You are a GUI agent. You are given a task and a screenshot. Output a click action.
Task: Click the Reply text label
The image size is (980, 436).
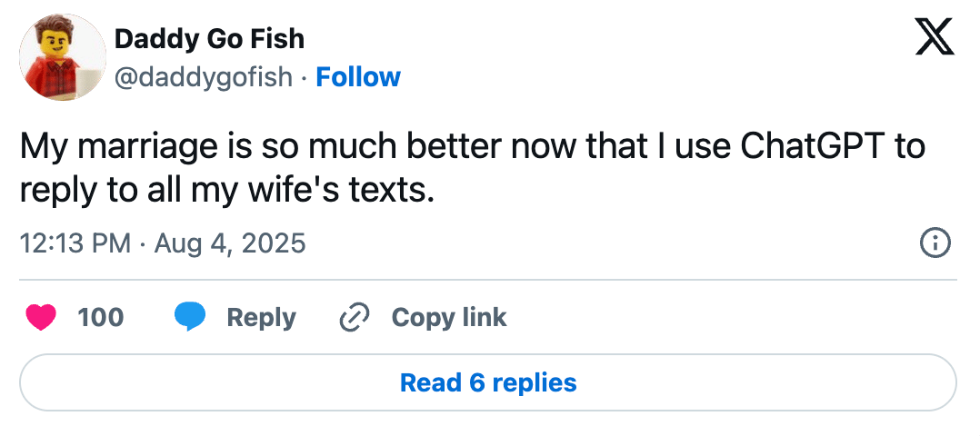pos(261,317)
